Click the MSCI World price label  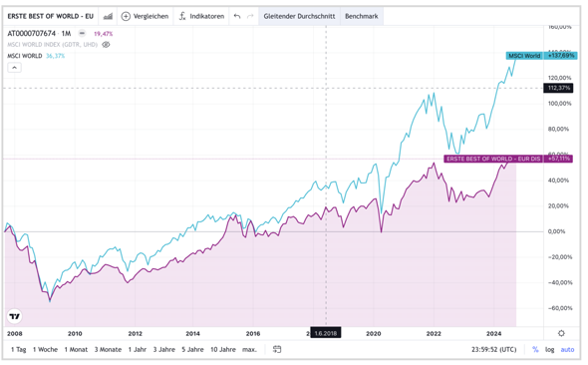[524, 56]
